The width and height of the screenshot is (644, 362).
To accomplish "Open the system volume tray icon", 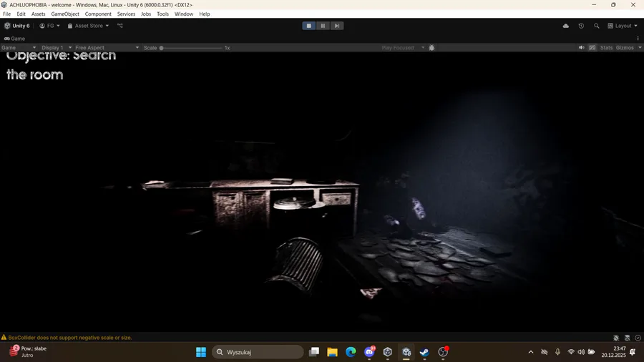I will (x=581, y=352).
